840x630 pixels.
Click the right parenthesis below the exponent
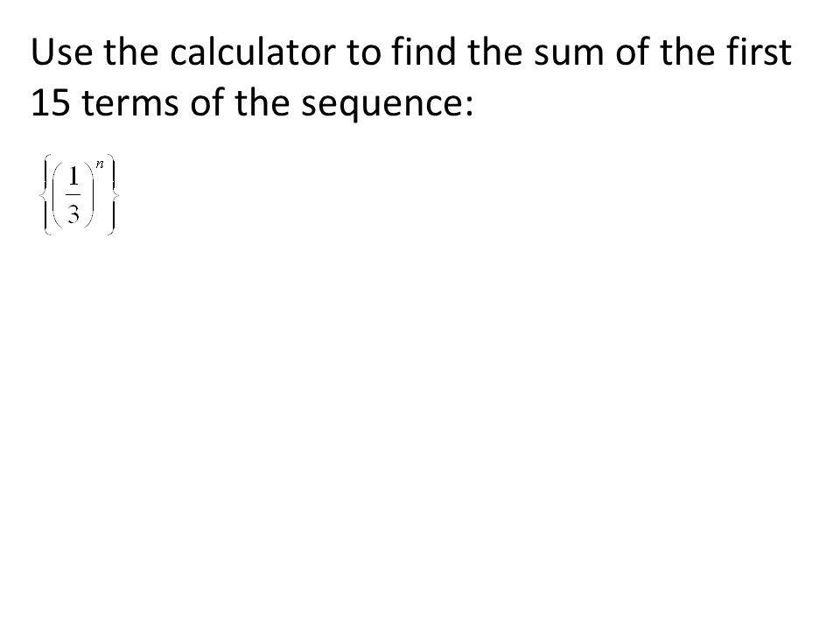point(89,195)
